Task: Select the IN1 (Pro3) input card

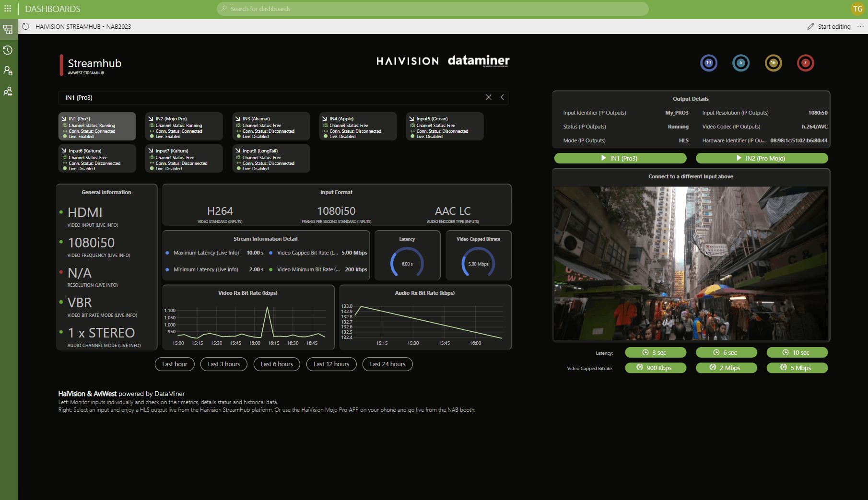Action: coord(97,127)
